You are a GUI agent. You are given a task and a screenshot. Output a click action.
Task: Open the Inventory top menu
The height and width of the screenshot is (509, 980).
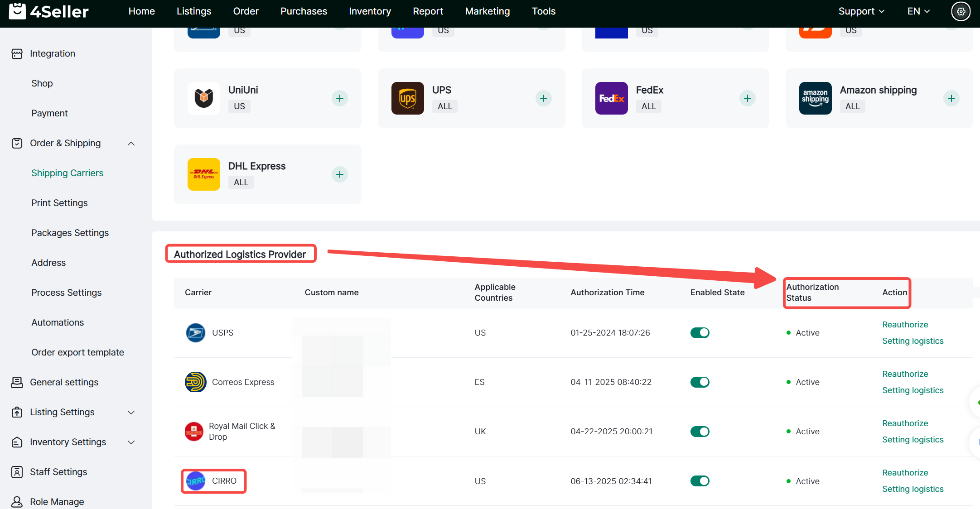click(370, 11)
